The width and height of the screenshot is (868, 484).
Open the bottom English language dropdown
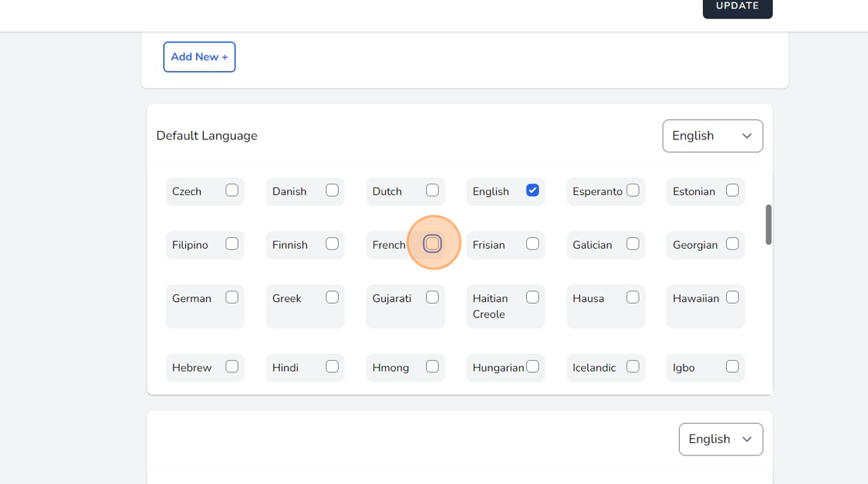720,439
